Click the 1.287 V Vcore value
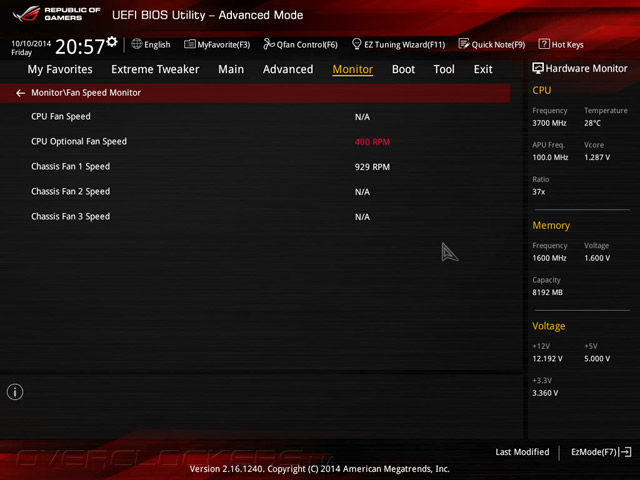The height and width of the screenshot is (480, 640). [597, 157]
